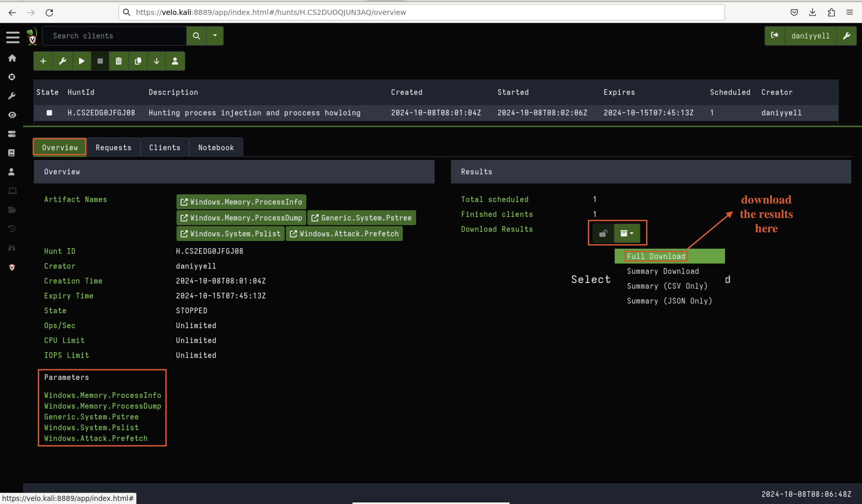Log out using the exit icon

tap(775, 36)
